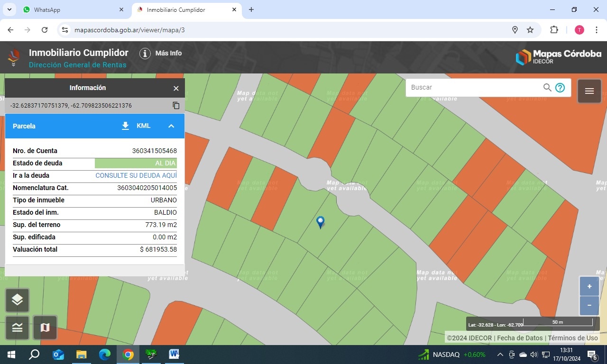Open the CONSULTE SU DEUDA AQUÍ link
The height and width of the screenshot is (364, 607).
tap(136, 175)
